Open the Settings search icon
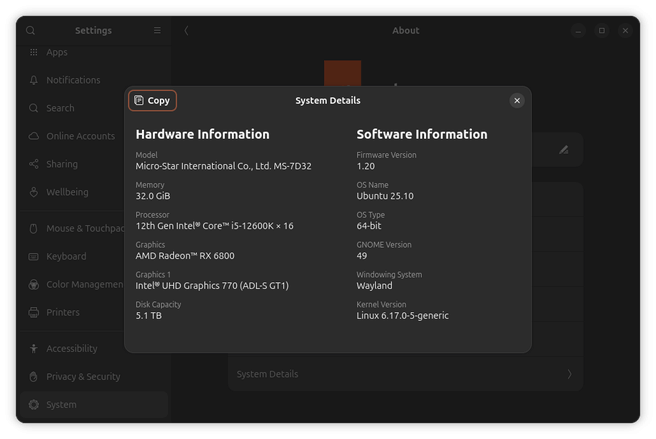 tap(31, 31)
